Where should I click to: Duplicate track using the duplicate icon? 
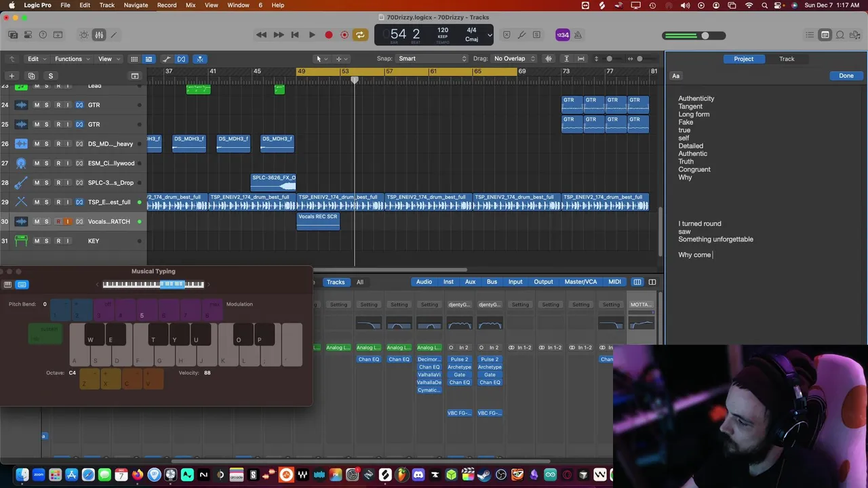click(31, 76)
